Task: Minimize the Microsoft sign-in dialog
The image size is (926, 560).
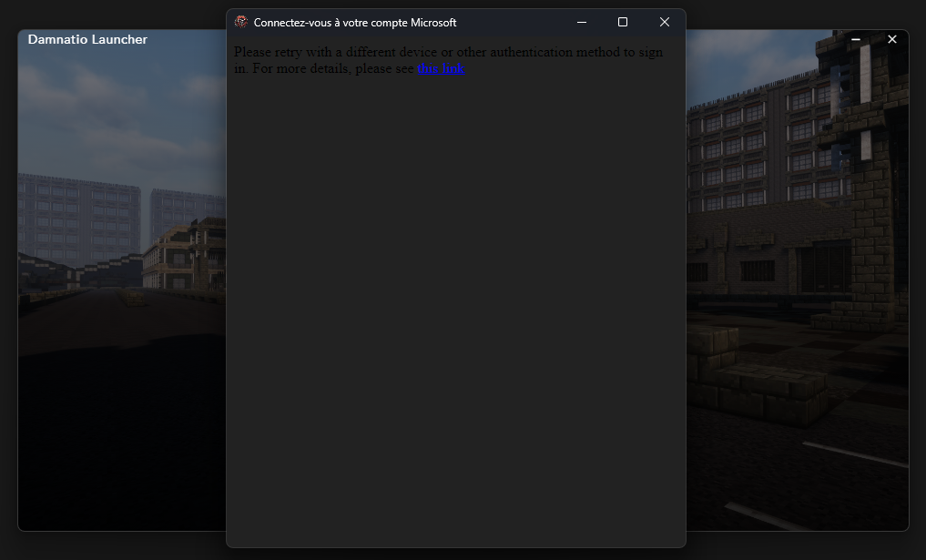Action: click(x=582, y=22)
